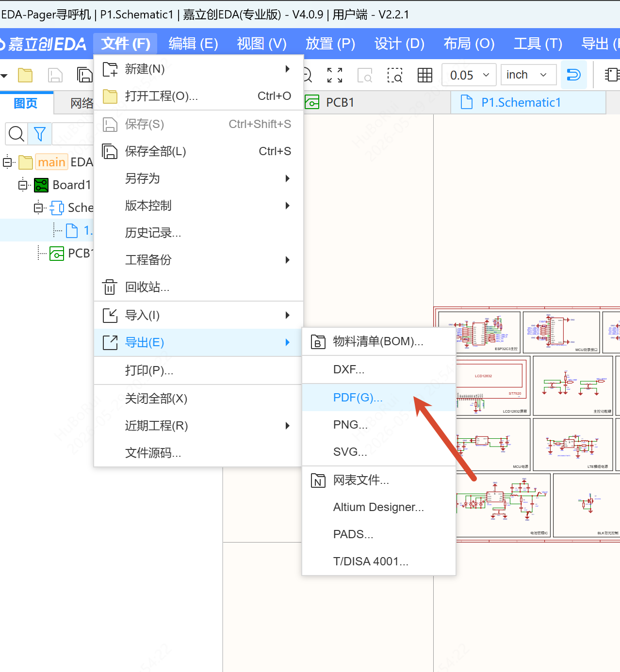Toggle the grid display icon
This screenshot has height=672, width=620.
425,75
